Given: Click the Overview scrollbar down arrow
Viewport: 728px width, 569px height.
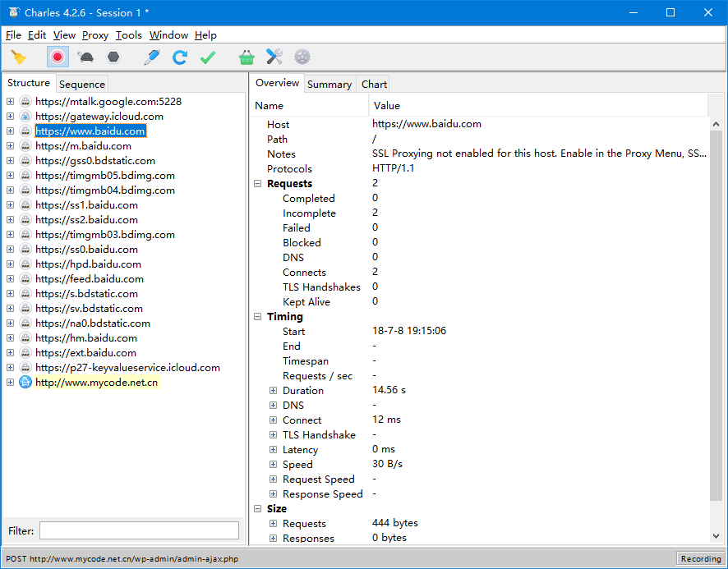Looking at the screenshot, I should tap(716, 535).
